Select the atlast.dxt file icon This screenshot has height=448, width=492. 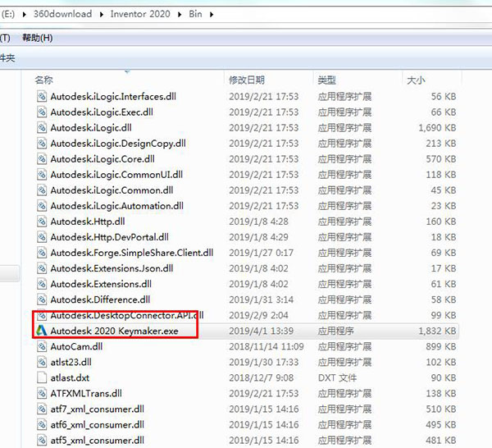(42, 377)
